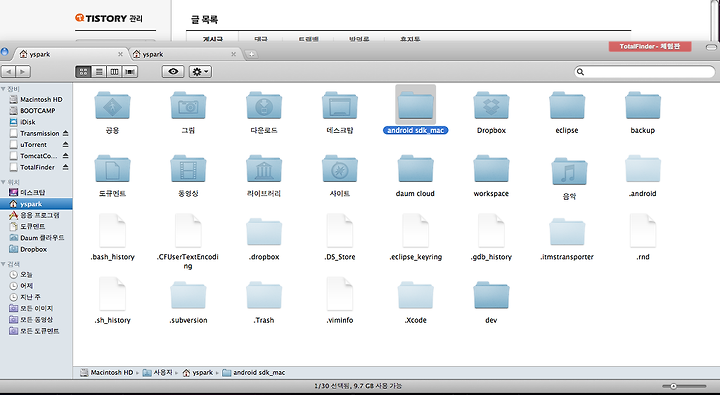This screenshot has height=395, width=720.
Task: Switch to list view mode
Action: coord(99,72)
